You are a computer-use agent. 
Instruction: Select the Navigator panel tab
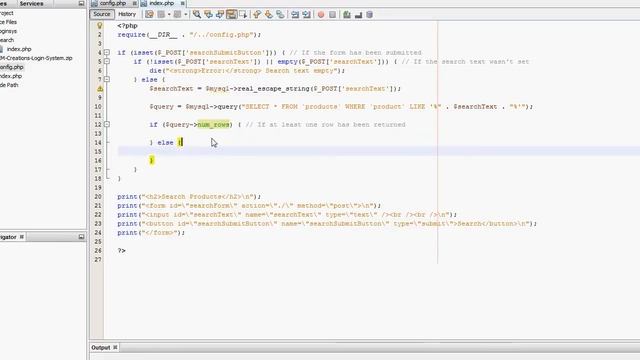click(x=8, y=237)
